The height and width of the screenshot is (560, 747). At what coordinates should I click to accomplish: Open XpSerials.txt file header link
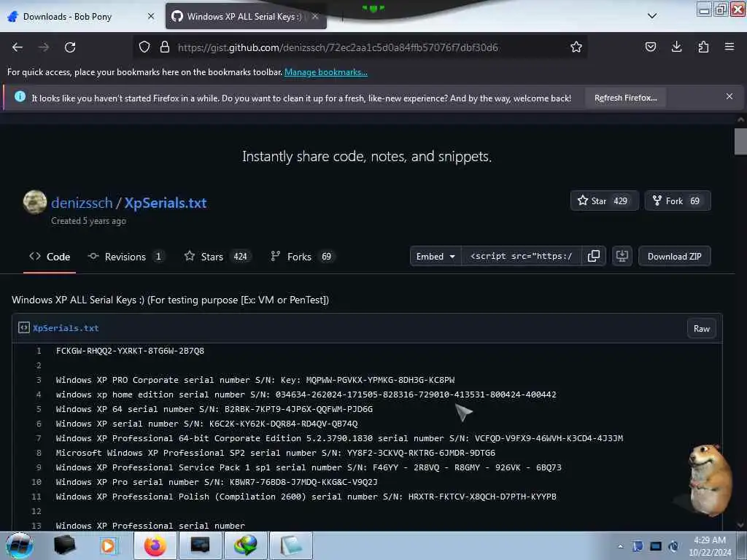click(66, 328)
